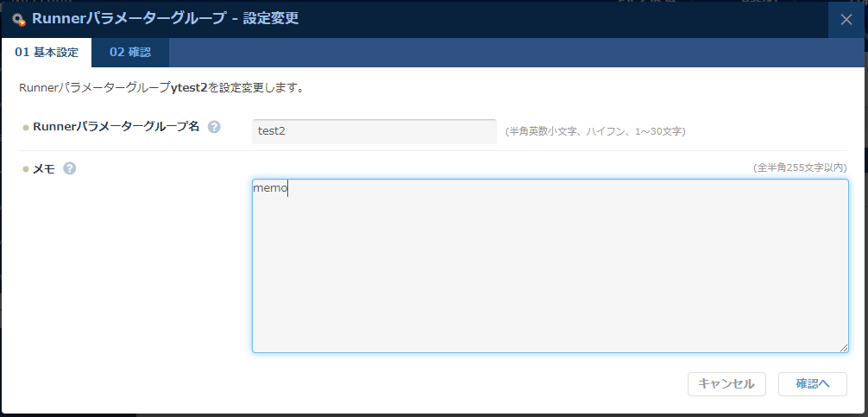Image resolution: width=868 pixels, height=417 pixels.
Task: Click the Runner gear icon in title bar
Action: [x=19, y=19]
